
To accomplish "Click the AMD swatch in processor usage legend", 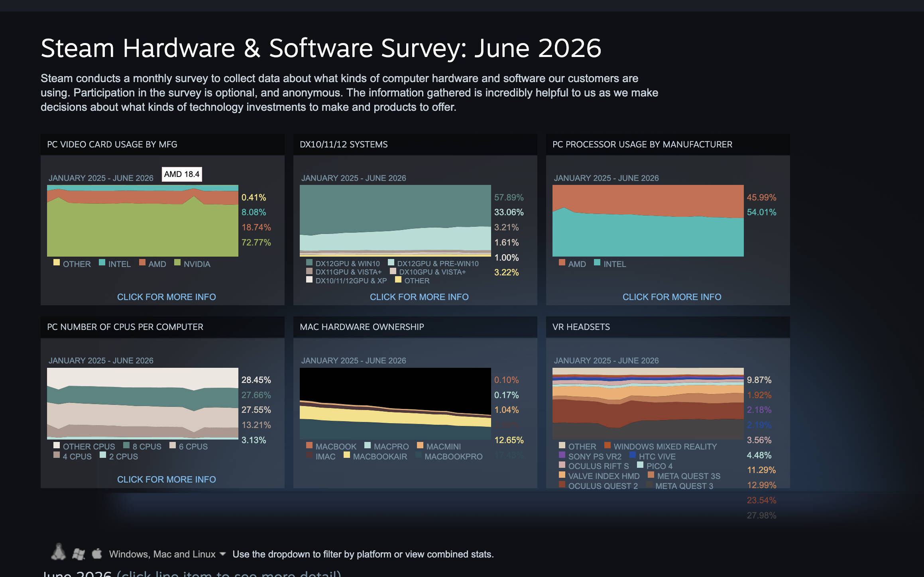I will click(x=562, y=262).
